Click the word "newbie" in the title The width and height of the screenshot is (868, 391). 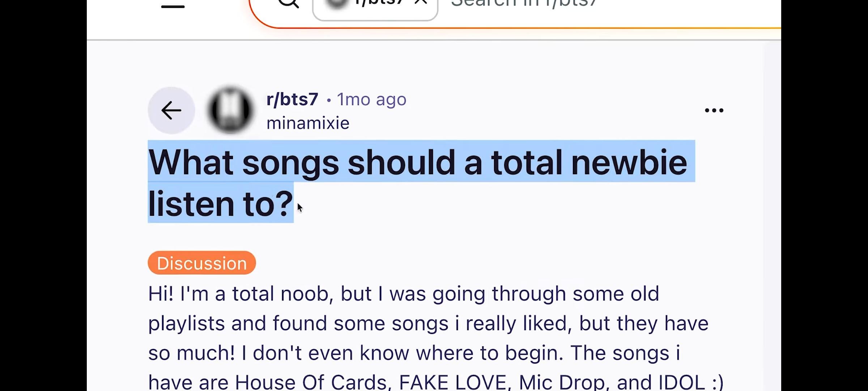pos(629,162)
